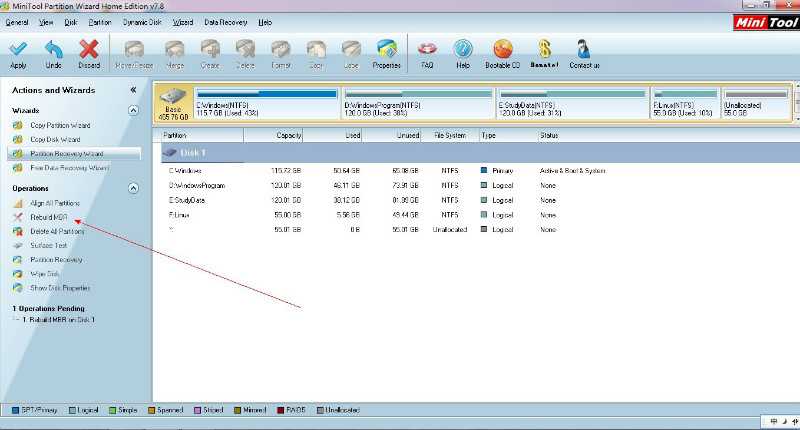
Task: Select the F:Linux partition row
Action: [x=480, y=215]
